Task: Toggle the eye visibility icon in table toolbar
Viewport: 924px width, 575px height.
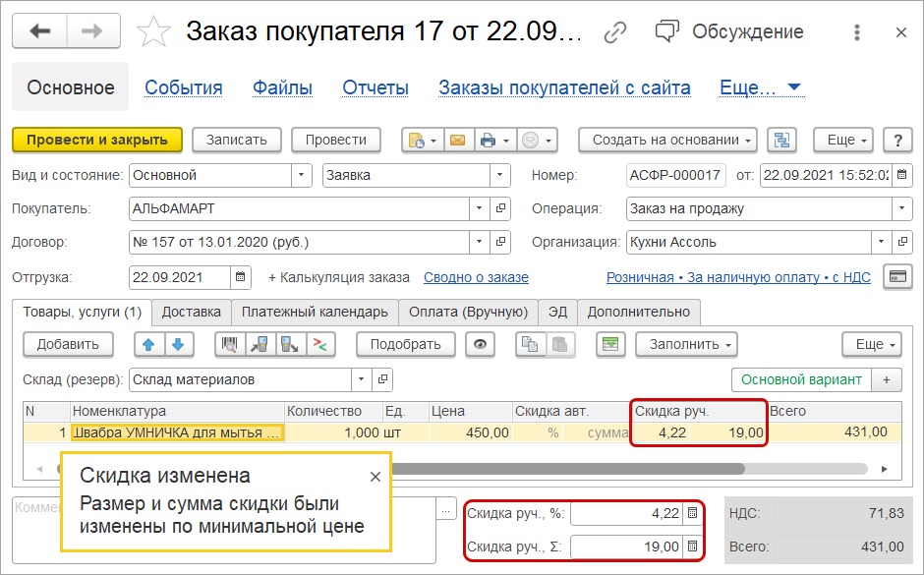Action: [x=480, y=344]
